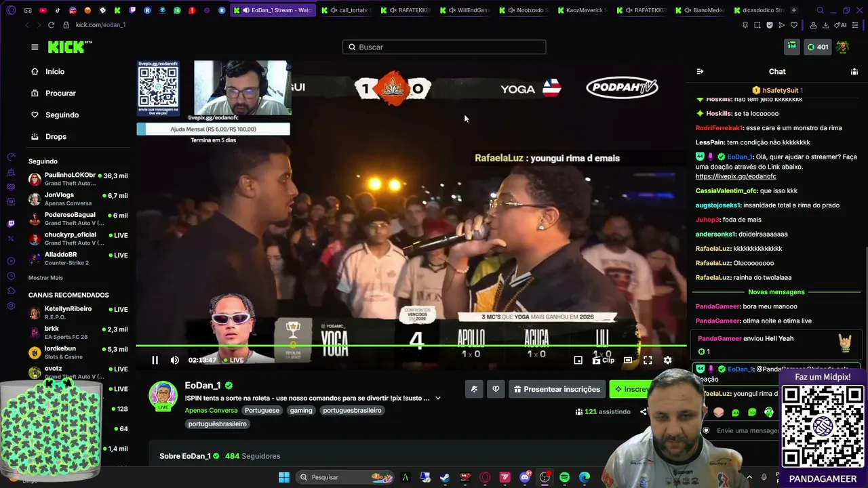
Task: Click the heart follow button
Action: coord(496,389)
